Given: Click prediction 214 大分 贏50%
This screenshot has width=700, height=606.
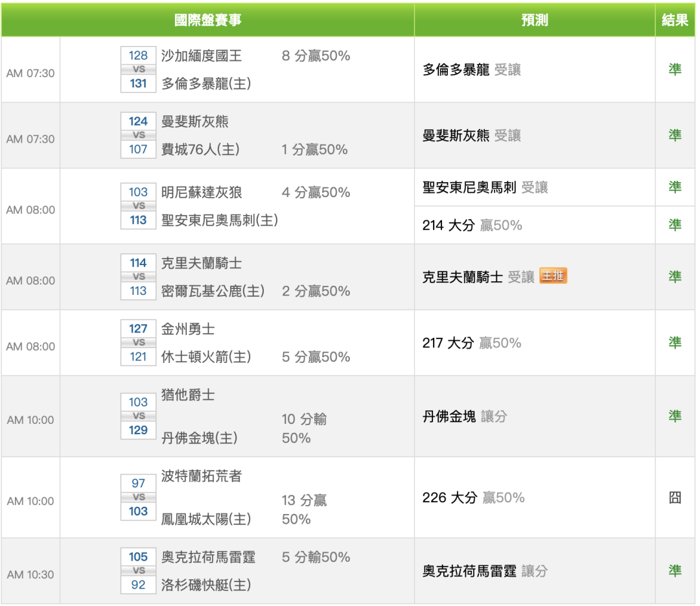Looking at the screenshot, I should pos(472,225).
